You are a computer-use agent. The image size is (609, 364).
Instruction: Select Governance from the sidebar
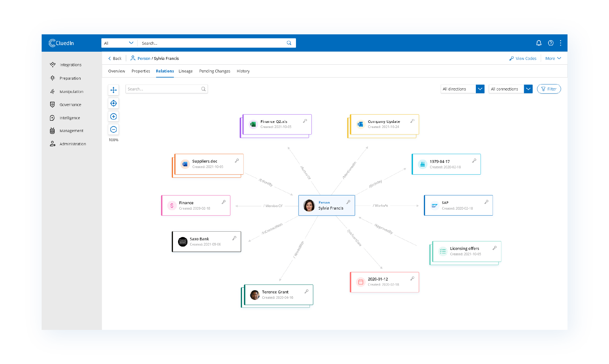point(70,104)
